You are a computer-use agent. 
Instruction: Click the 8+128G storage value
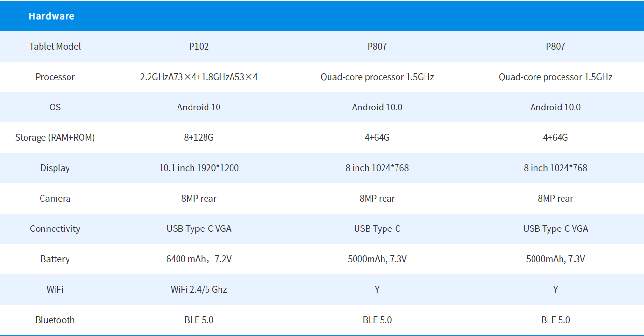tap(199, 137)
